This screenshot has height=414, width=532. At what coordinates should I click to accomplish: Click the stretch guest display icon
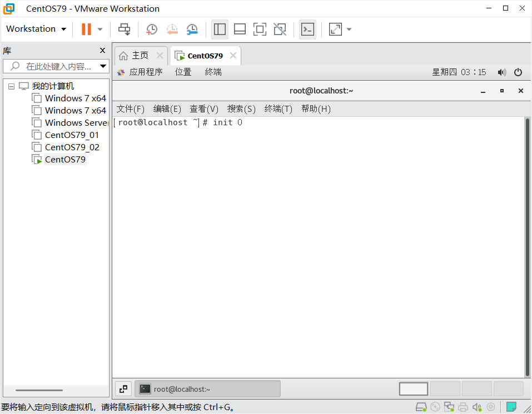335,29
